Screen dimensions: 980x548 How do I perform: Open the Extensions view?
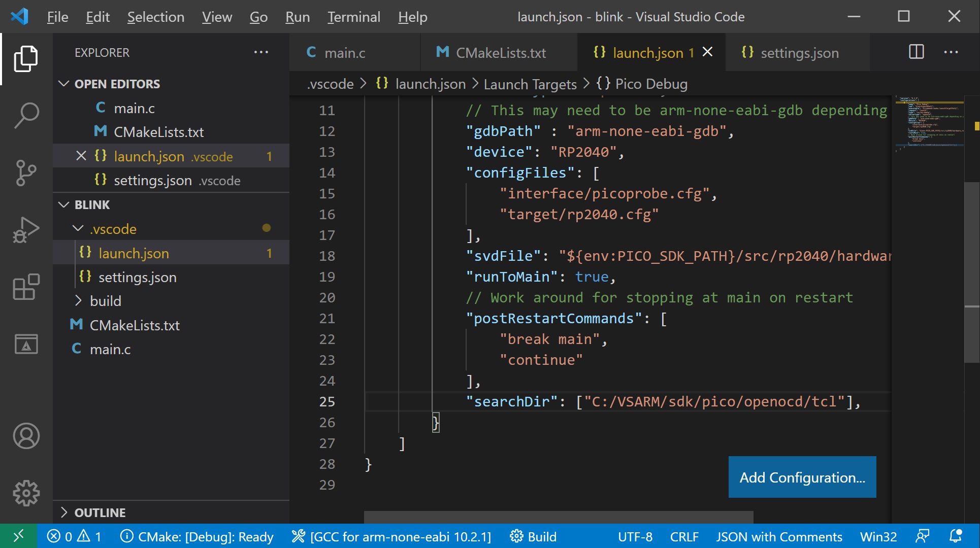[26, 287]
